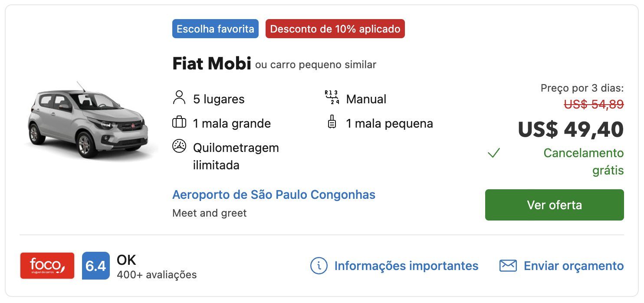Click the US$ 49,40 price

571,129
